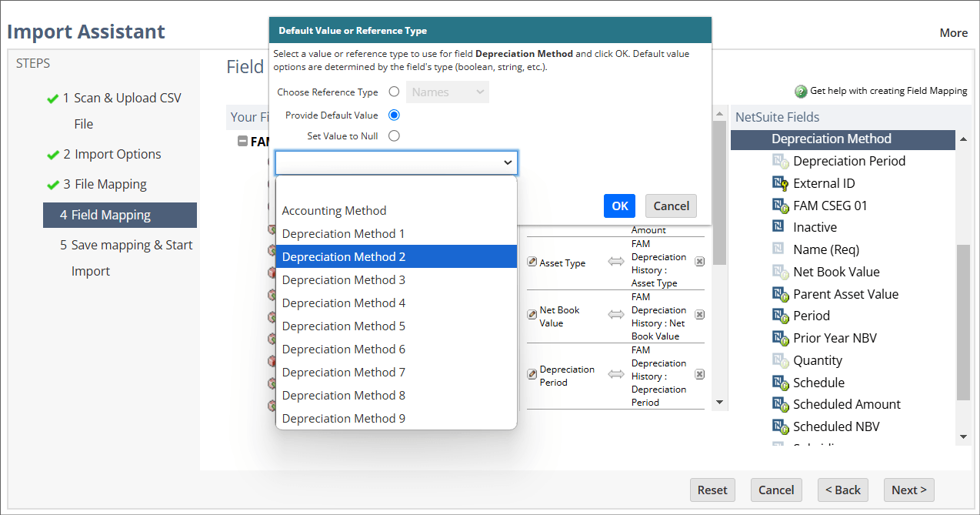Open the More link
Screen dimensions: 980x515
pos(953,33)
